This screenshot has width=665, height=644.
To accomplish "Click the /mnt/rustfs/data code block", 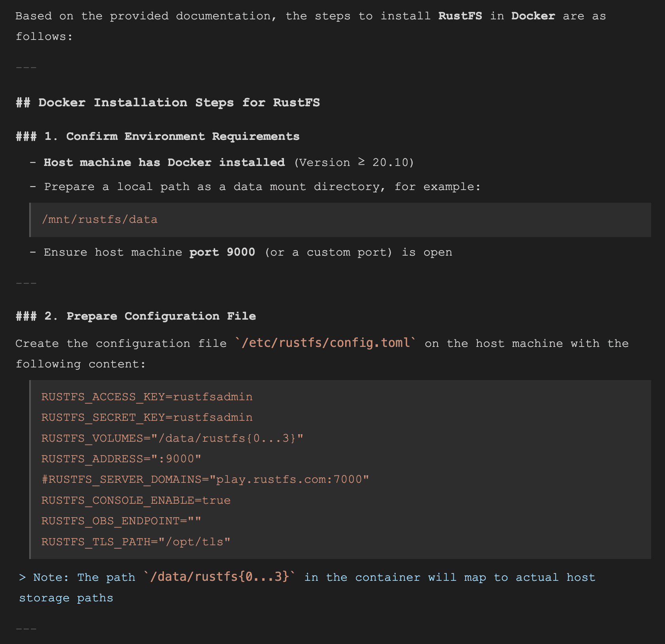I will point(100,220).
